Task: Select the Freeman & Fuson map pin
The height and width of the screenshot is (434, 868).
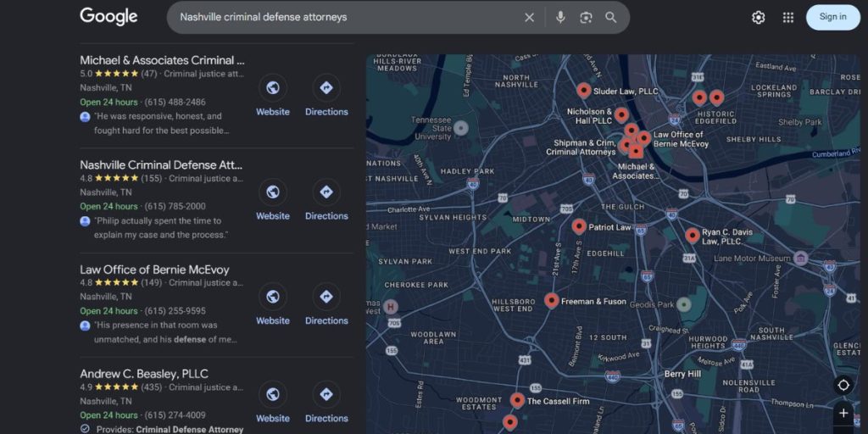Action: pos(551,300)
